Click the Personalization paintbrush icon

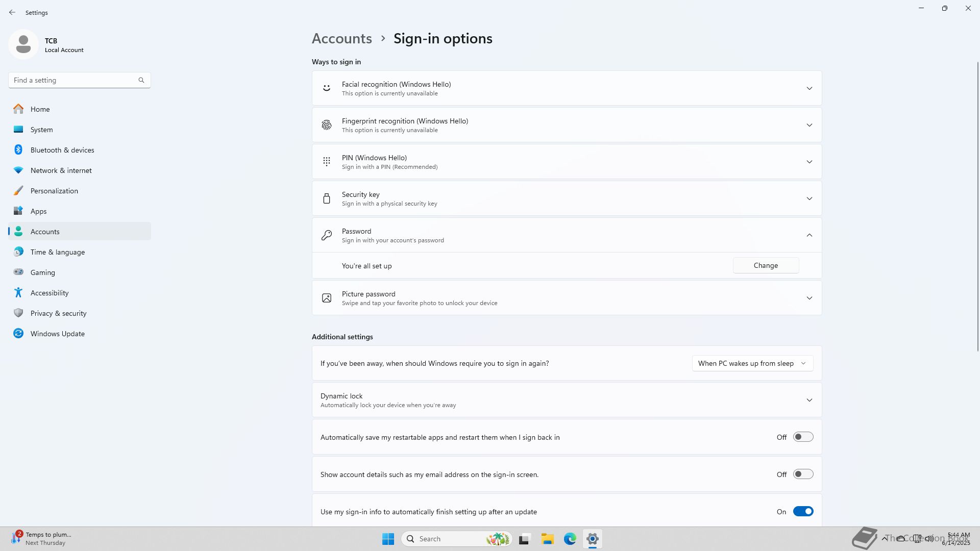coord(18,191)
